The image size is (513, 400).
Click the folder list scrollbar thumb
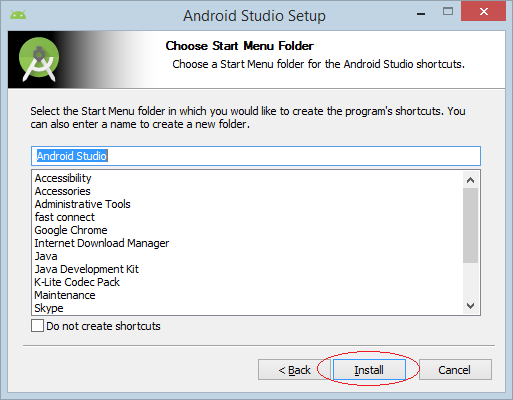[x=470, y=225]
